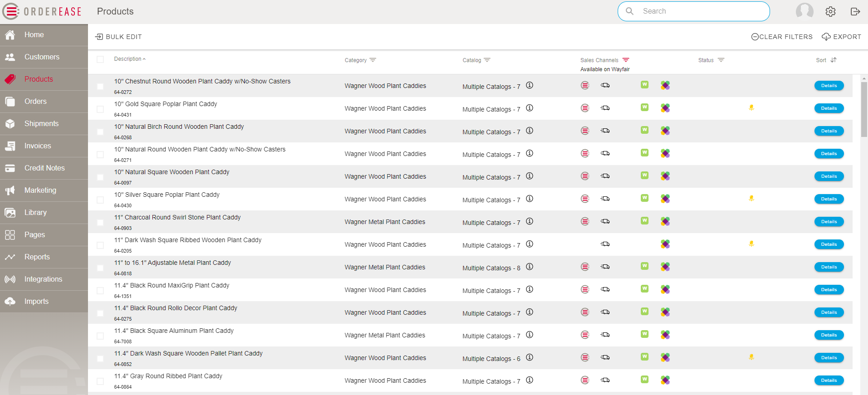
Task: Click green W icon for 11.4" Black Square Aluminum Plant Caddy
Action: [644, 334]
